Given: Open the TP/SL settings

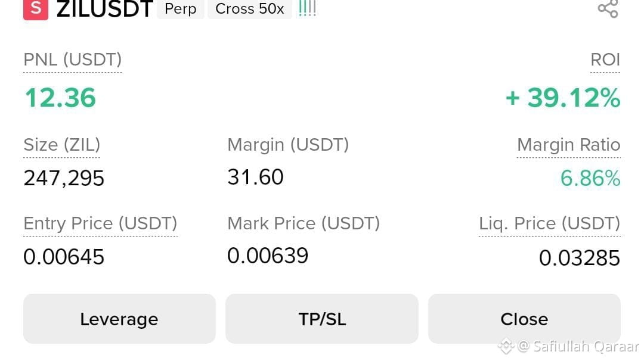Looking at the screenshot, I should pos(322,319).
